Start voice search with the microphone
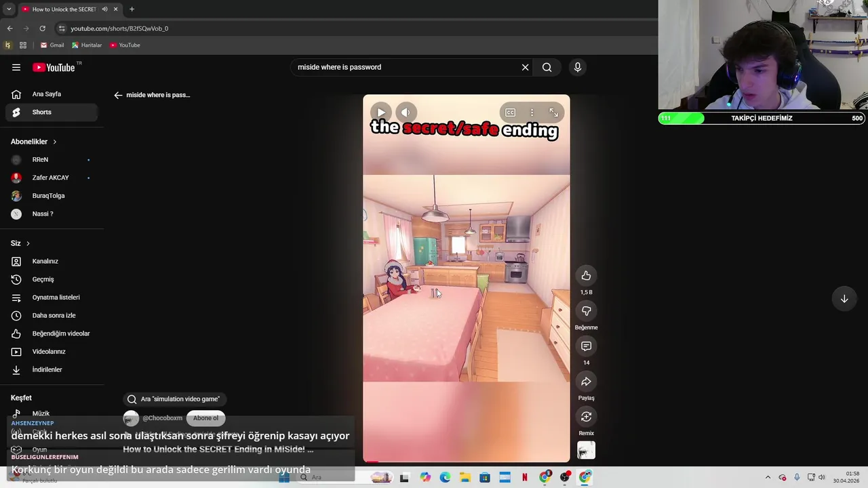Screen dimensions: 868x488 pos(578,67)
